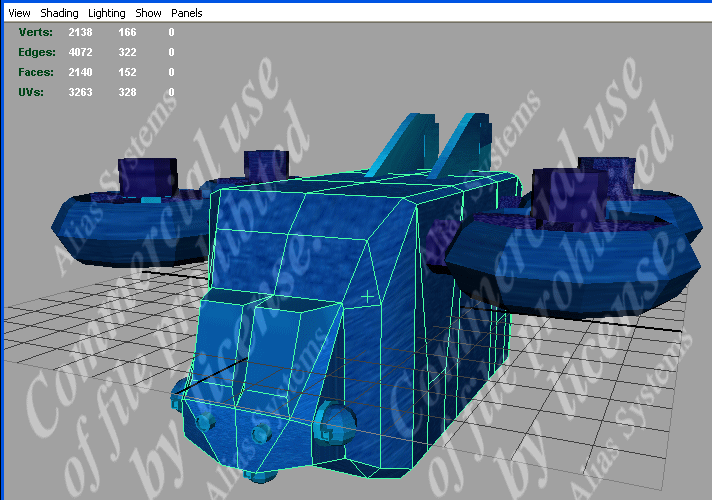Click the UVs count 3263

point(80,92)
